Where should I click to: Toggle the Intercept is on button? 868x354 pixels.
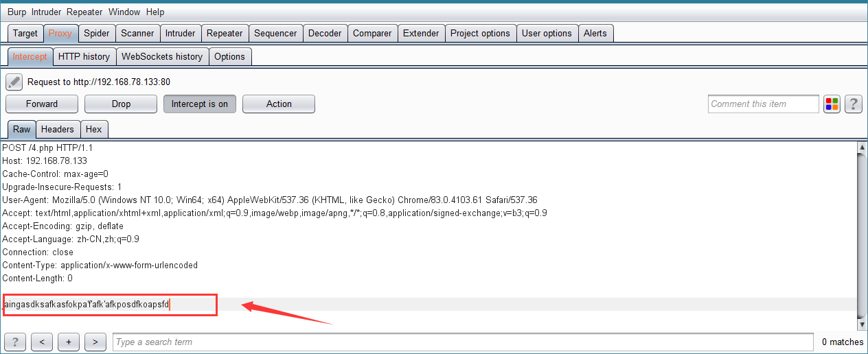(x=200, y=104)
